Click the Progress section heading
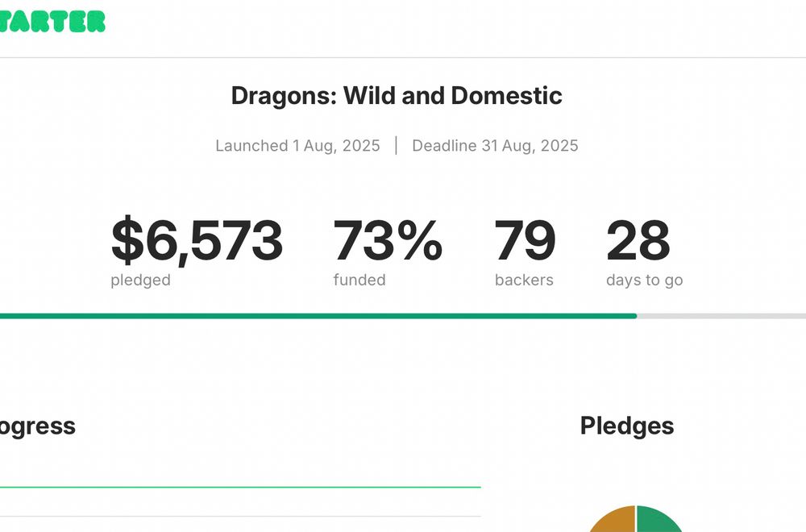This screenshot has width=806, height=532. pyautogui.click(x=38, y=426)
